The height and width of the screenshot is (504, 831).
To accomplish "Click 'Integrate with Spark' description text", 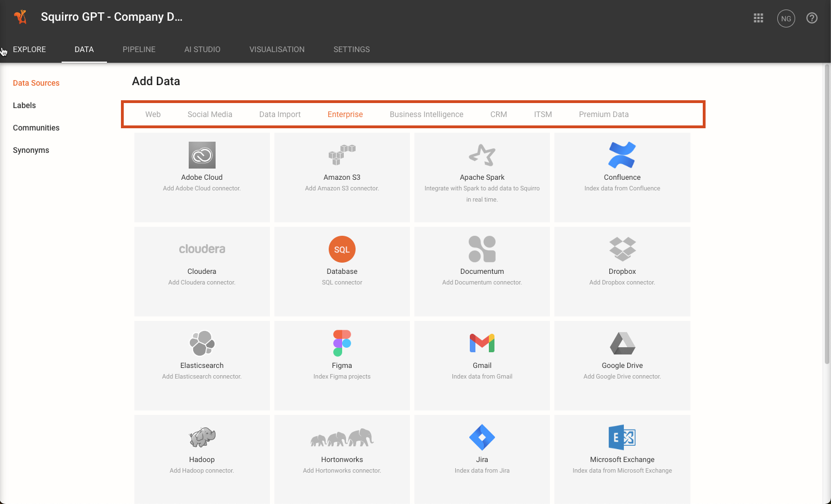I will coord(482,194).
